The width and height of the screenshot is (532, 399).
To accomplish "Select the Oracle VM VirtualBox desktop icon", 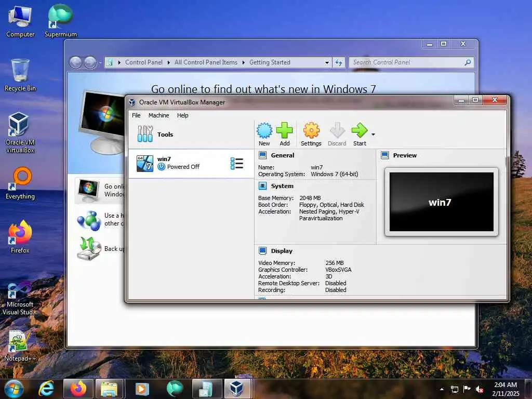I will pyautogui.click(x=20, y=132).
